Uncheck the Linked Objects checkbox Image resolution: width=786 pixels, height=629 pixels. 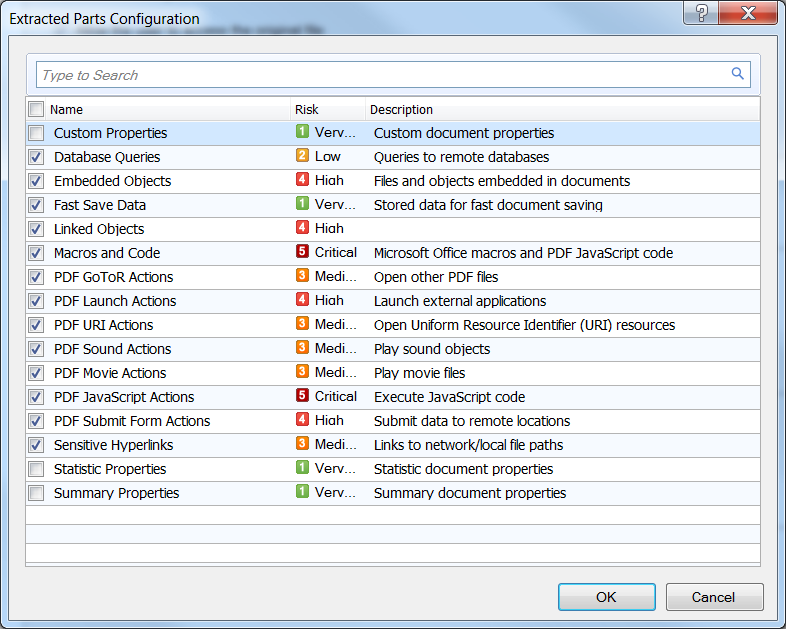click(x=36, y=229)
